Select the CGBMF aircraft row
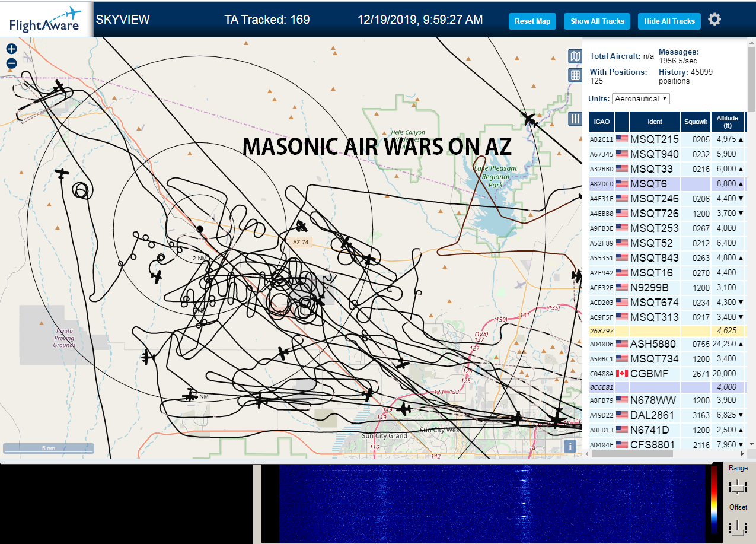 click(668, 374)
